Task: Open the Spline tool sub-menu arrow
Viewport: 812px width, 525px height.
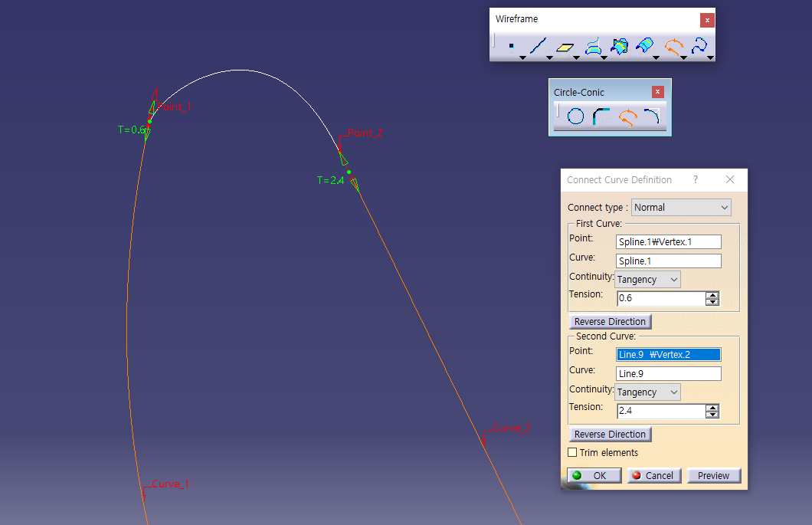Action: pos(711,58)
